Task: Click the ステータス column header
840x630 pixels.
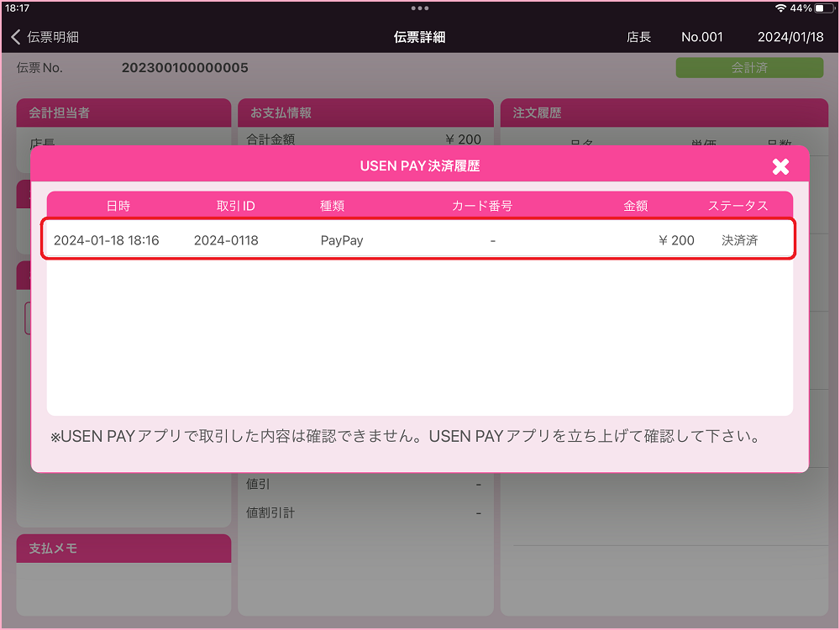Action: click(x=738, y=206)
